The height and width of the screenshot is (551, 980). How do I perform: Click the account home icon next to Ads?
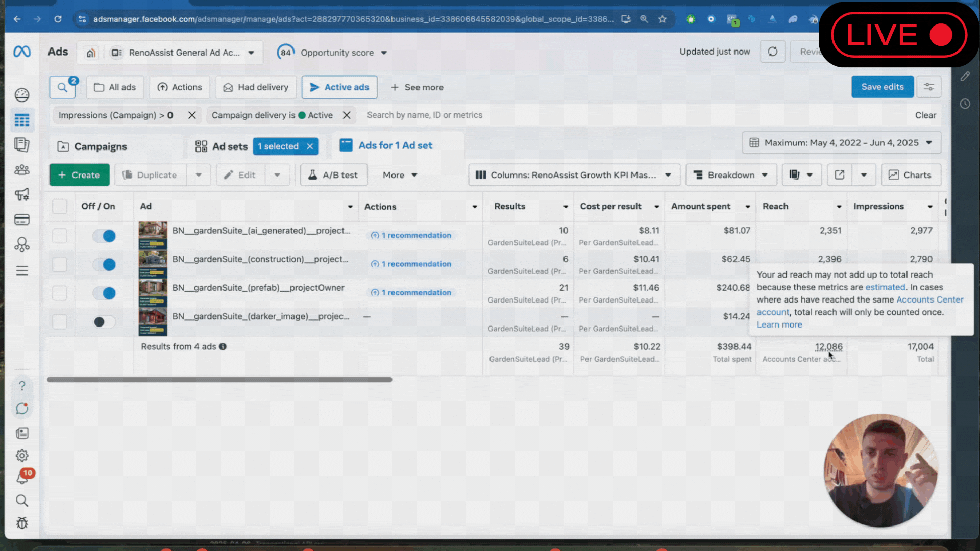91,53
